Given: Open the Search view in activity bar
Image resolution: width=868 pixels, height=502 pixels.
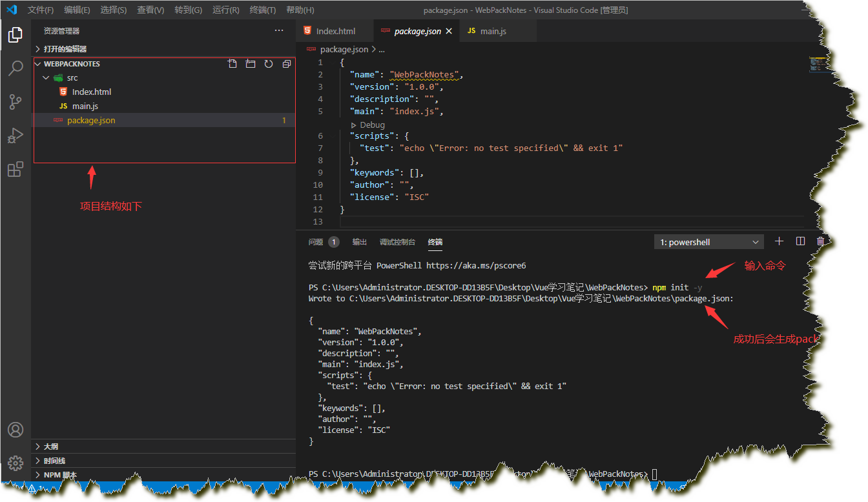Looking at the screenshot, I should pyautogui.click(x=15, y=68).
